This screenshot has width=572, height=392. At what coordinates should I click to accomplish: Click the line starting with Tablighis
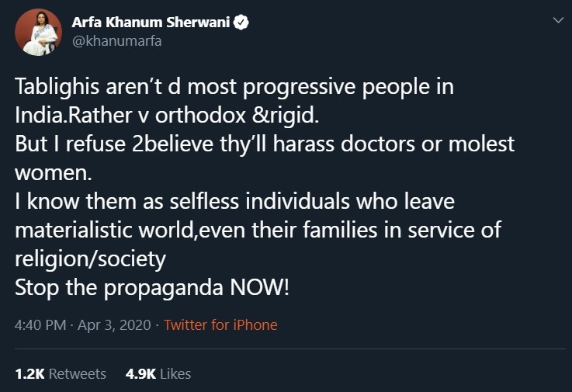click(234, 86)
